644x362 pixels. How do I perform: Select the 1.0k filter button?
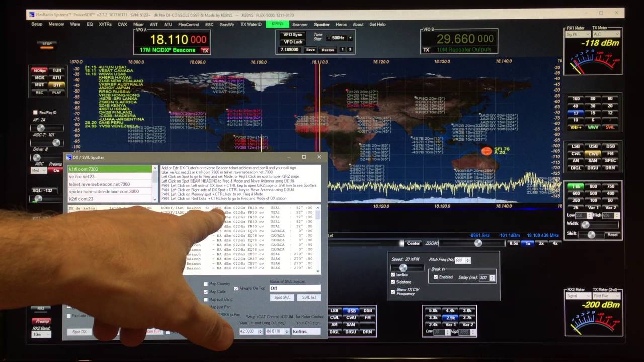[576, 186]
